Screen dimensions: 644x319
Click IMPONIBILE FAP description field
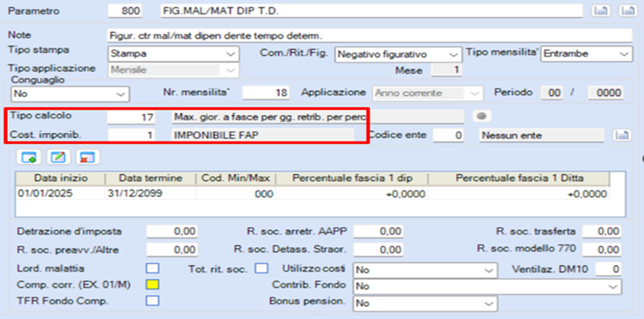(x=262, y=135)
